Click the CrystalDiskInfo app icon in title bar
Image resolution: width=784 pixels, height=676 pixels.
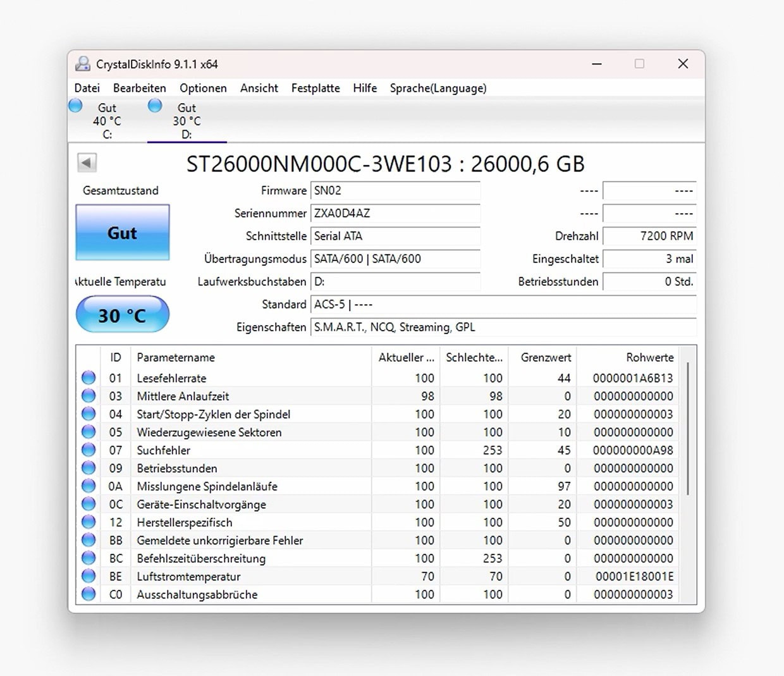tap(82, 64)
